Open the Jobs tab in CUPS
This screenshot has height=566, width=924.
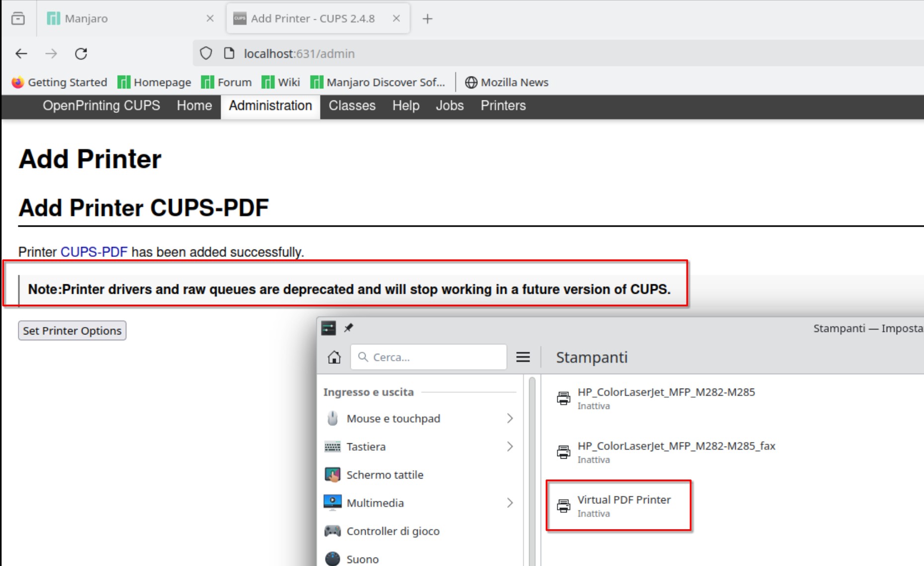click(450, 106)
